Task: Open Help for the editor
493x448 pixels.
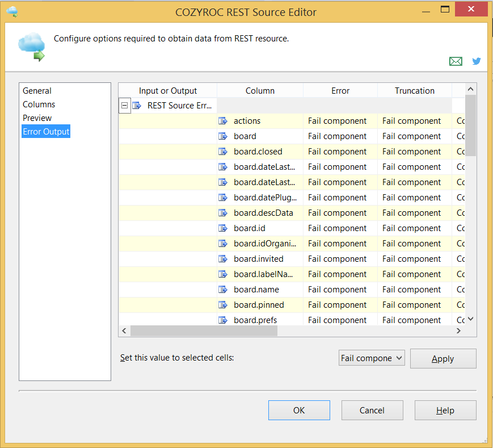Action: (445, 411)
